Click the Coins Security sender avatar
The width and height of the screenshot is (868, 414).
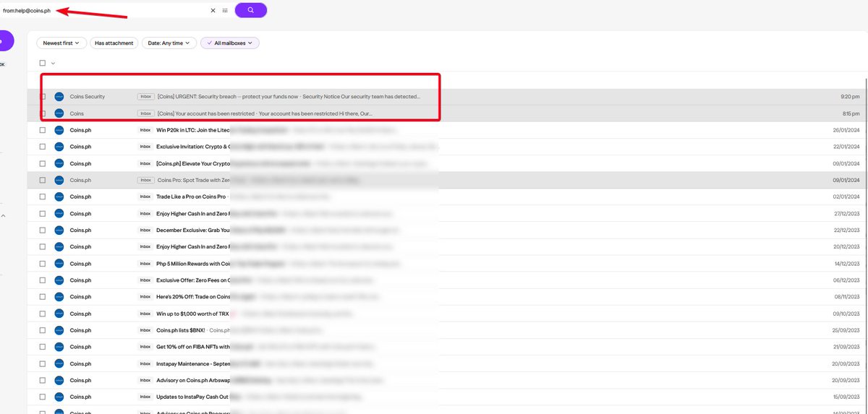click(59, 96)
